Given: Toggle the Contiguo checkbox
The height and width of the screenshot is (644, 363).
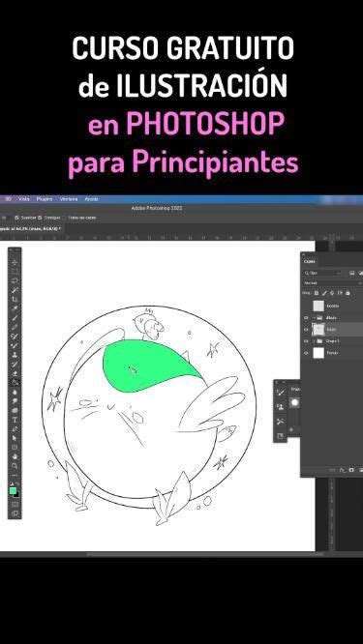Looking at the screenshot, I should 40,218.
